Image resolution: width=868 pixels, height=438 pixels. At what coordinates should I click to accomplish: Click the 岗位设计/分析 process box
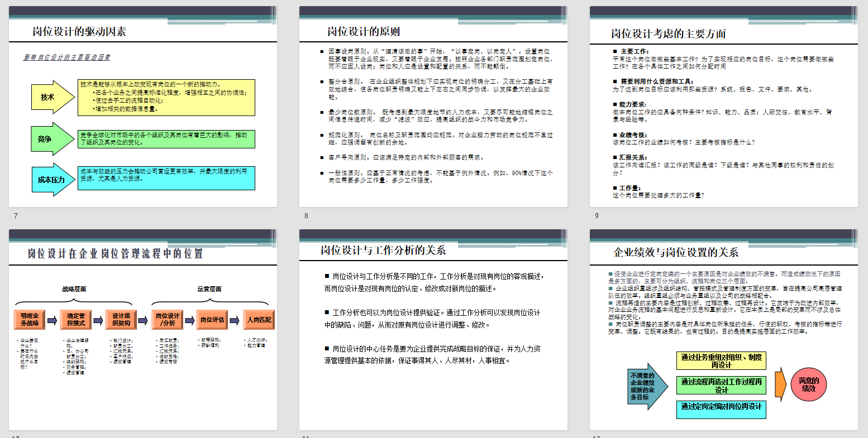pyautogui.click(x=168, y=320)
